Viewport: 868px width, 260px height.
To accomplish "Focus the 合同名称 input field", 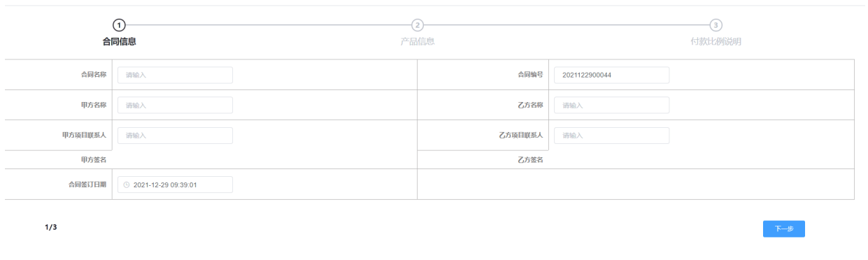I will (x=175, y=75).
